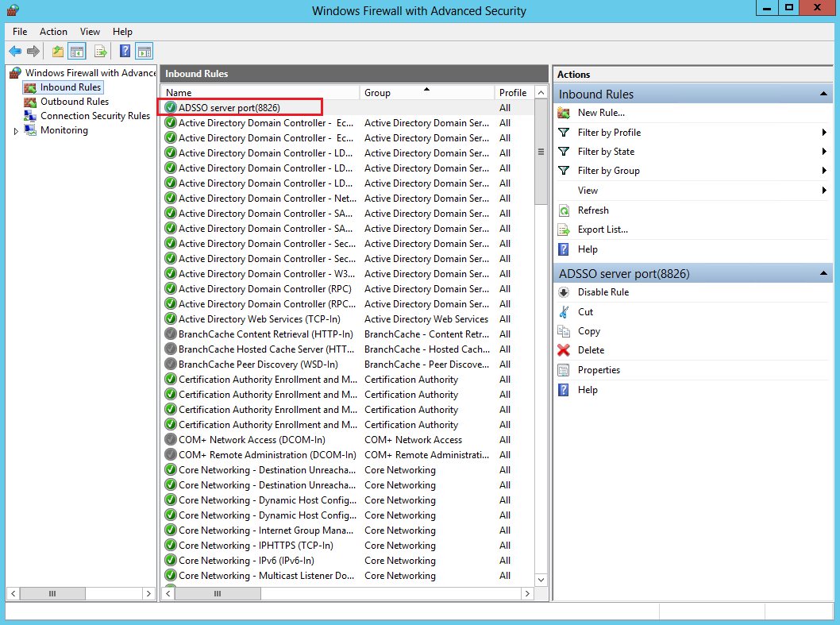Click the Connection Security Rules tree icon

[30, 116]
